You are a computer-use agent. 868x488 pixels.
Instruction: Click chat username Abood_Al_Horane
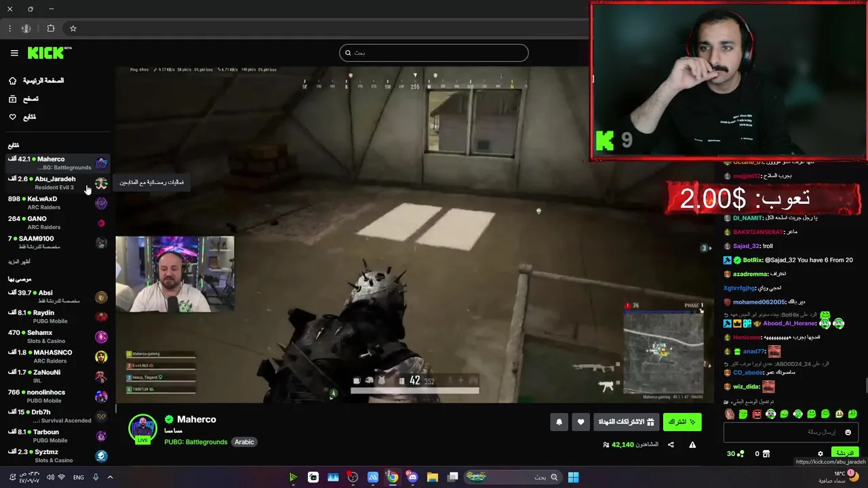tap(789, 324)
